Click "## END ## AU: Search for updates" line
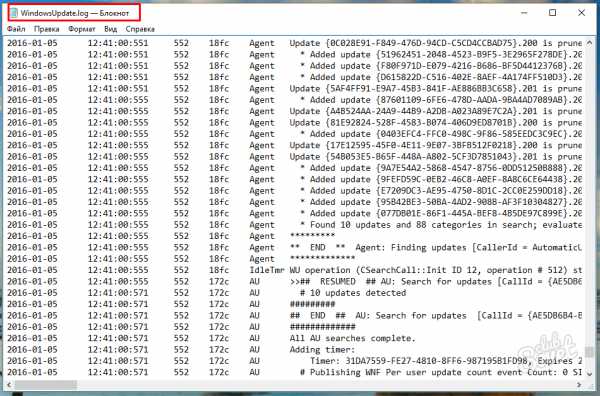600x396 pixels. pos(294,316)
